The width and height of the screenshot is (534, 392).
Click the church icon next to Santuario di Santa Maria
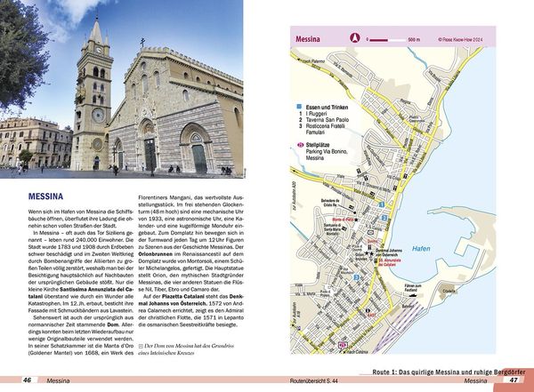click(344, 229)
